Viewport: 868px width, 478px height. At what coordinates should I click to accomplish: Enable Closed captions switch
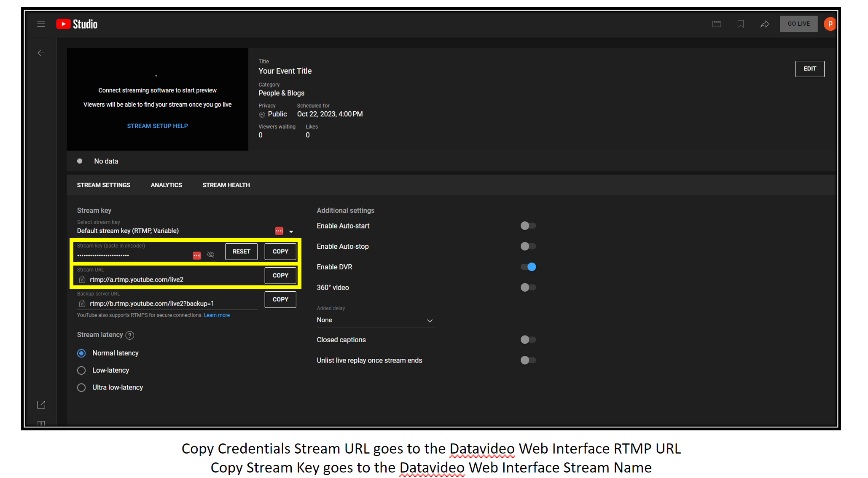[x=528, y=340]
